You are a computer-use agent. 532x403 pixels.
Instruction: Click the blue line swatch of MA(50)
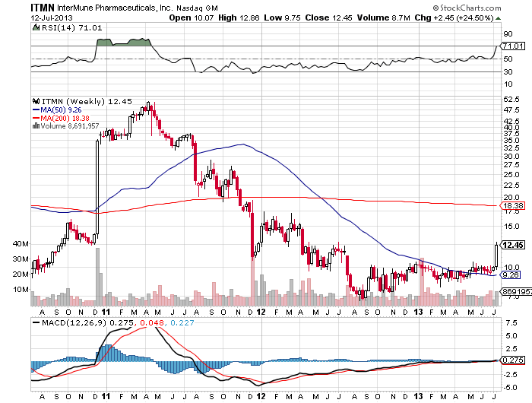pos(36,110)
